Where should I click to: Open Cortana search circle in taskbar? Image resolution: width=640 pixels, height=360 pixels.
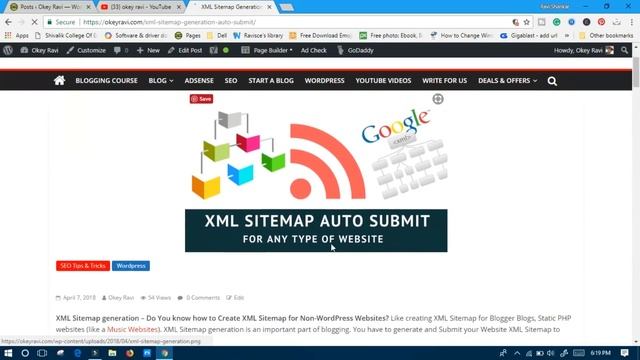click(x=25, y=353)
